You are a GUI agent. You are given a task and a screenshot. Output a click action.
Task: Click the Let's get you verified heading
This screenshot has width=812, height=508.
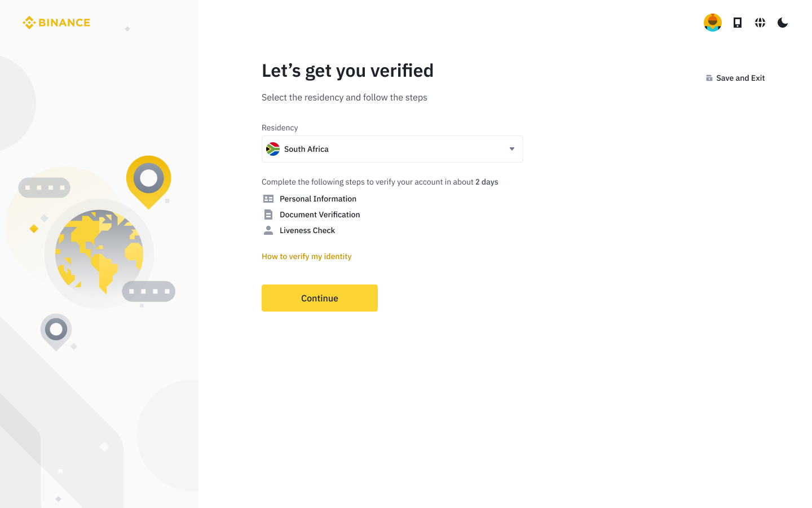(347, 70)
